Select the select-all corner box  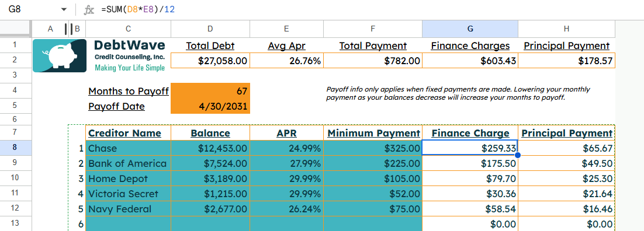tap(16, 29)
